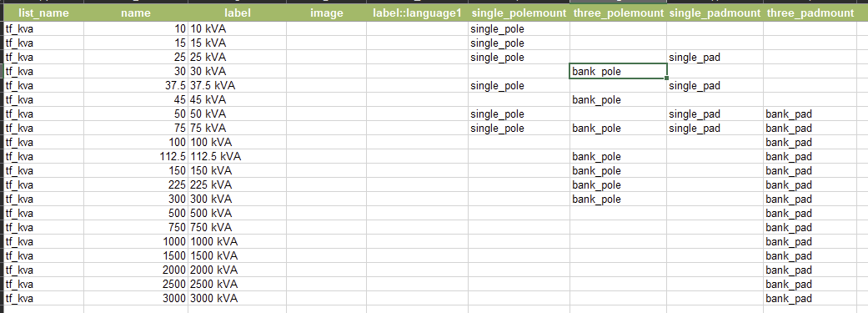The height and width of the screenshot is (313, 868).
Task: Select bank_pole cell in 45 kVA row
Action: (x=619, y=99)
